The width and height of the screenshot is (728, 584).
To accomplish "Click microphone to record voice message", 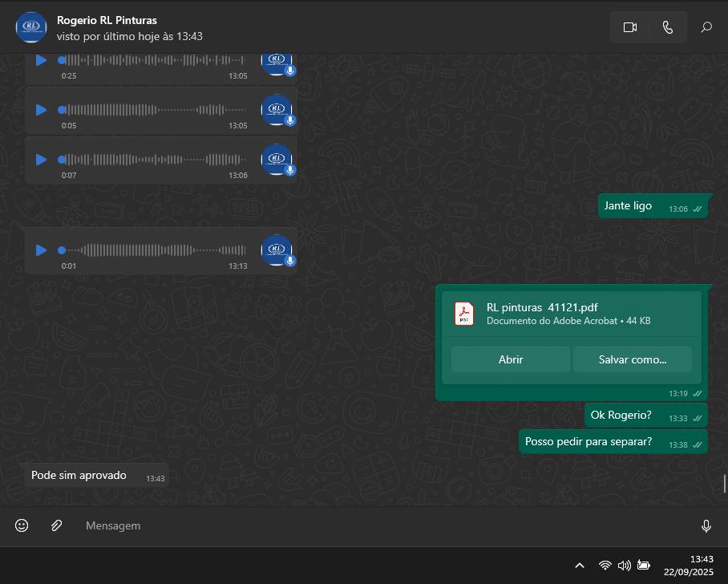I will [x=706, y=525].
